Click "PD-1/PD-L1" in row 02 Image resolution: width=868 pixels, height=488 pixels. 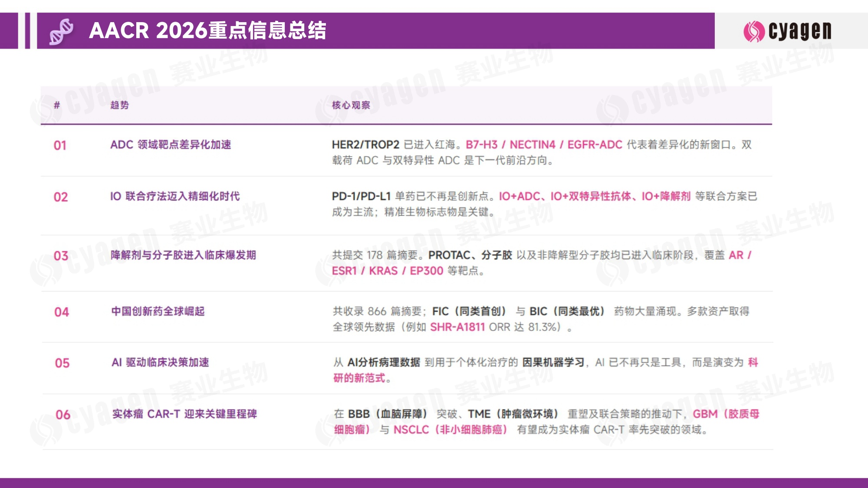pos(362,196)
